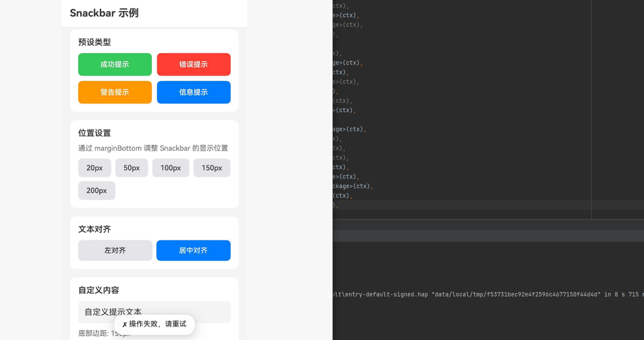Select the 居中对齐 alignment button
This screenshot has height=340, width=644.
tap(194, 250)
